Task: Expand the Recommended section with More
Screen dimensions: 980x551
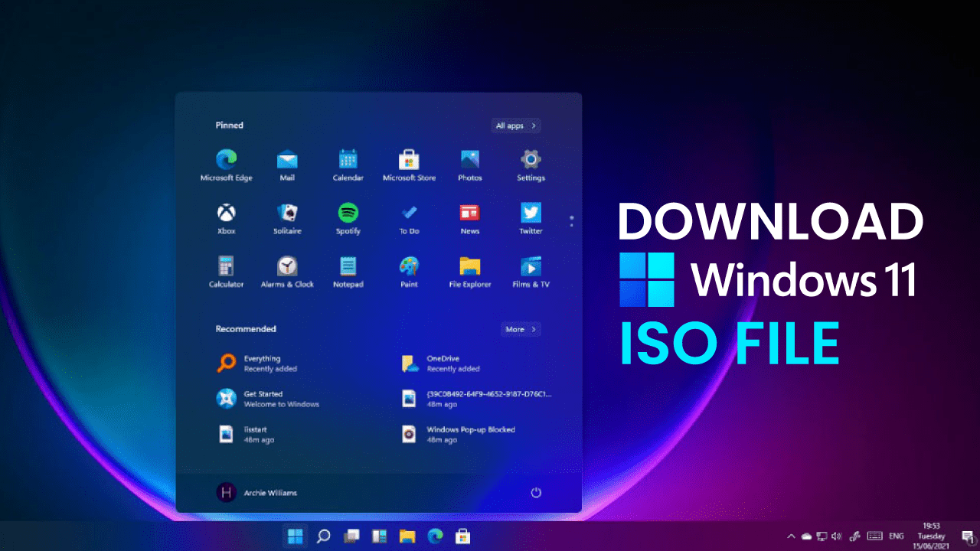Action: (520, 329)
